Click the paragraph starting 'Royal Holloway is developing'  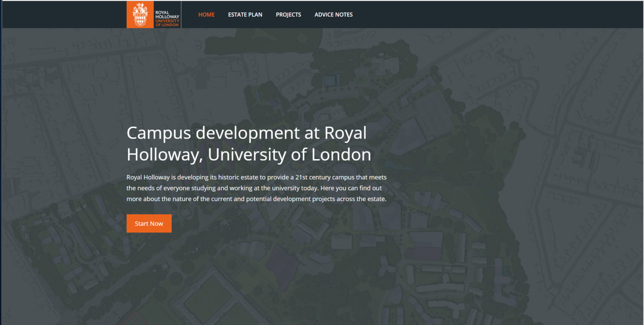257,188
